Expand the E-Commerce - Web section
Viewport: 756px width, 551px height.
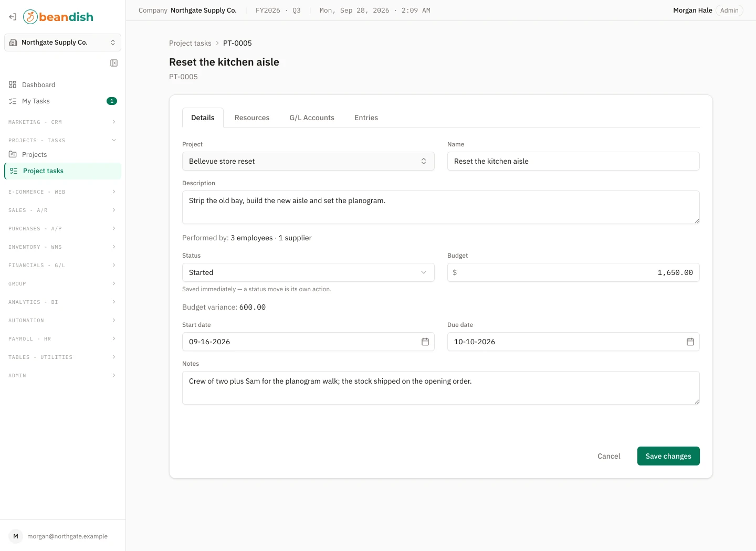pos(62,192)
